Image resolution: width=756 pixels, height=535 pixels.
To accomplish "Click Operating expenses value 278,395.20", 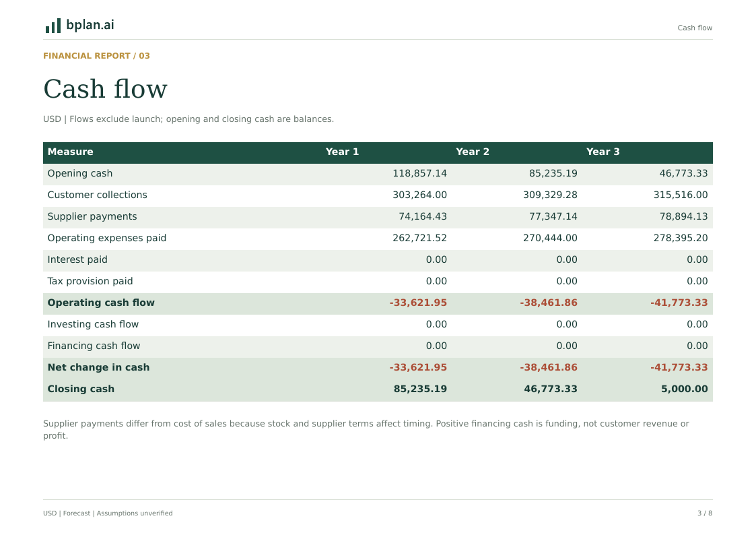I will pos(681,239).
